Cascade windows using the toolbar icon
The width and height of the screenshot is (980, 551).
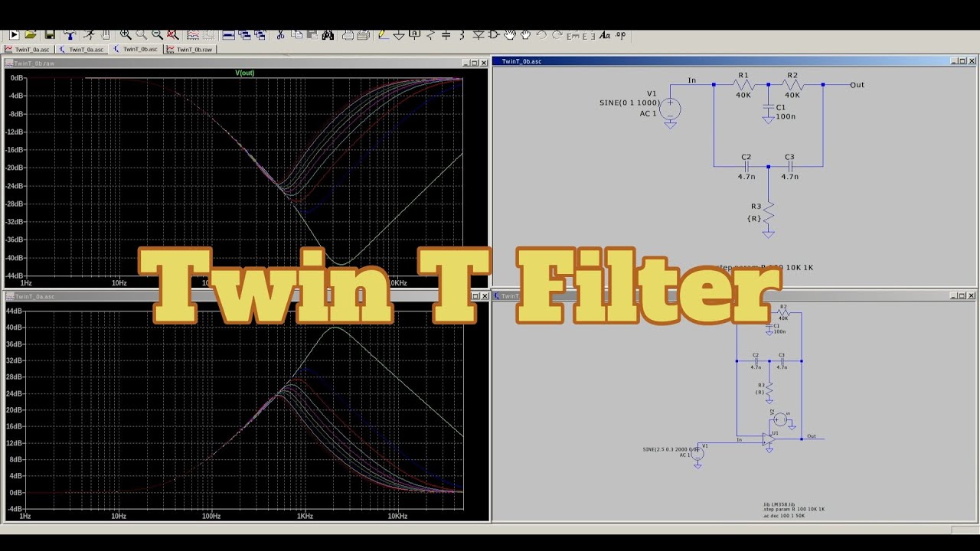click(x=260, y=34)
